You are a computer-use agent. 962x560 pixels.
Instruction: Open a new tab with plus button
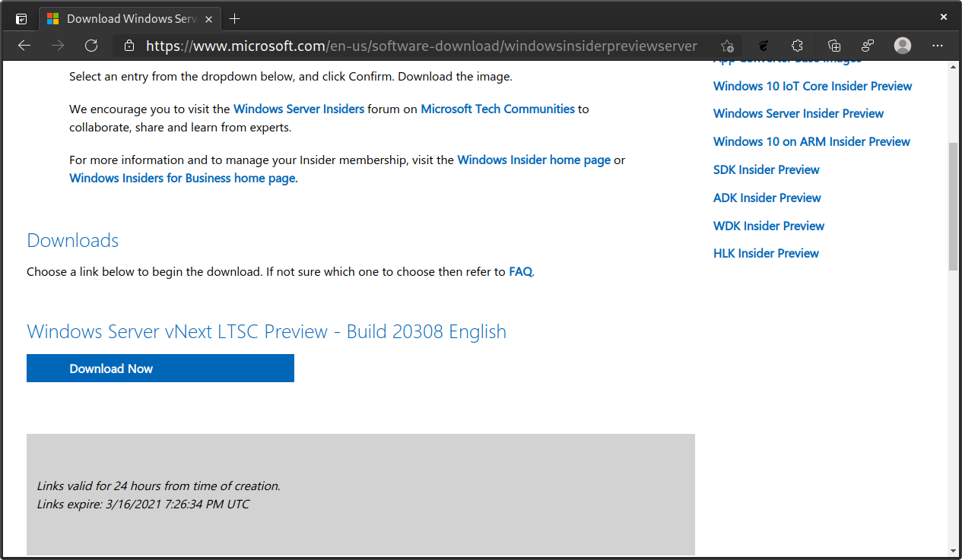click(x=235, y=18)
